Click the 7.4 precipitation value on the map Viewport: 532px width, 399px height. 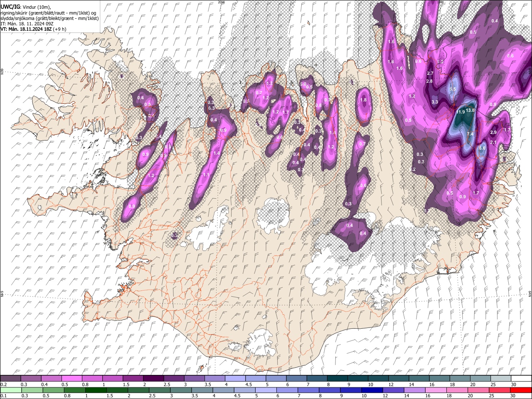tap(470, 134)
